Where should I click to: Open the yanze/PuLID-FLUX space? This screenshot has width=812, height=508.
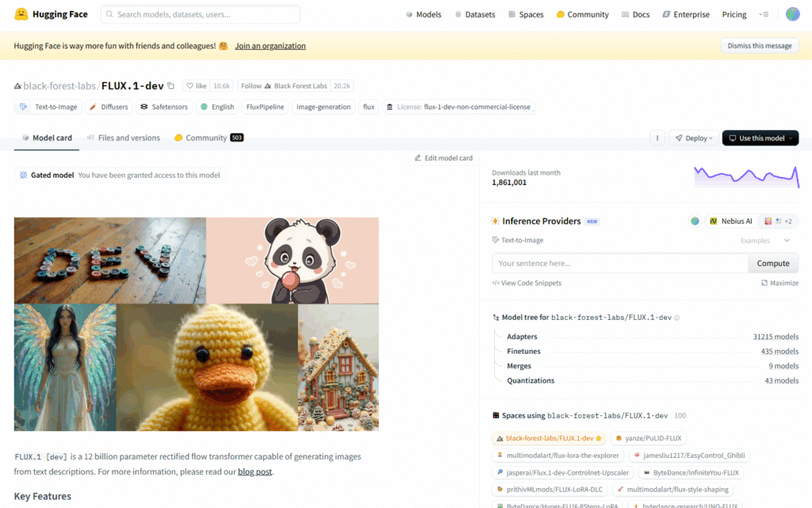click(x=649, y=438)
